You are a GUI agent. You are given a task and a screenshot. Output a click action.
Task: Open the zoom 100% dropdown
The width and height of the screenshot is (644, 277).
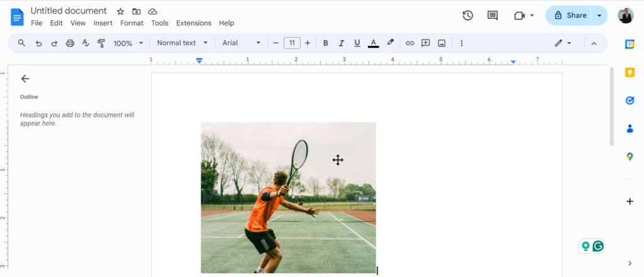pyautogui.click(x=128, y=43)
